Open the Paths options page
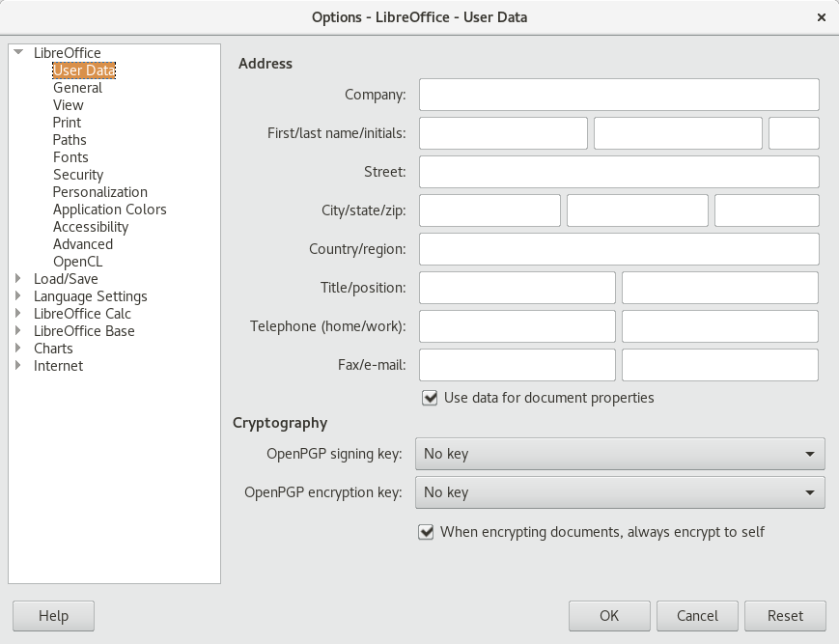Viewport: 839px width, 644px height. click(70, 140)
